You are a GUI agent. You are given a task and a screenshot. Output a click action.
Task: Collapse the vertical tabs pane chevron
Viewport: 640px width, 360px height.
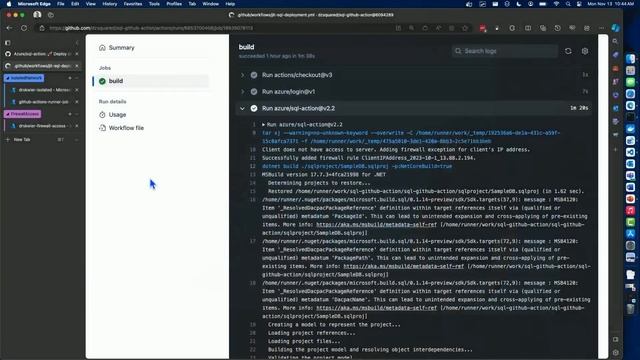tap(77, 42)
